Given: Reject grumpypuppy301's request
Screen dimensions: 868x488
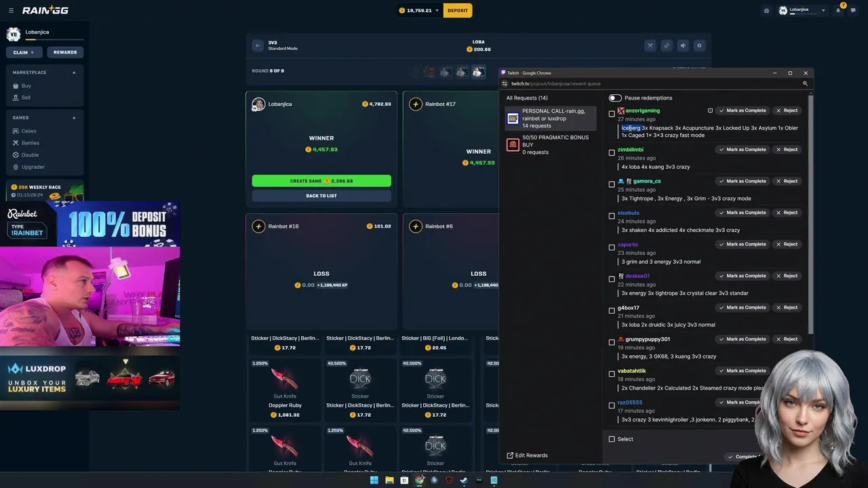Looking at the screenshot, I should click(787, 339).
